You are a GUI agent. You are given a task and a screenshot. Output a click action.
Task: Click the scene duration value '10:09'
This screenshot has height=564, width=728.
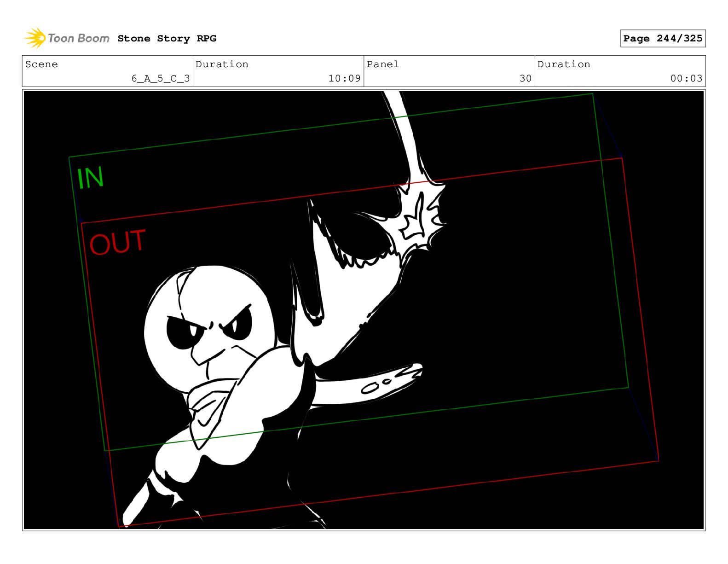click(x=344, y=79)
